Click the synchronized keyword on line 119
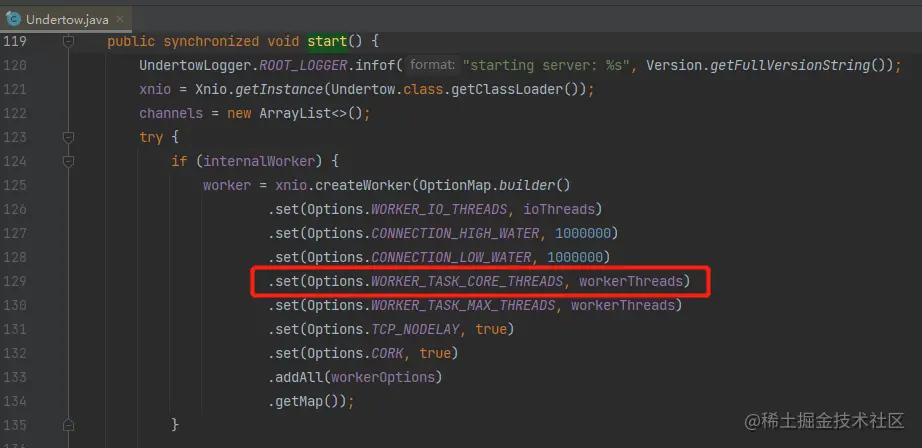Screen dimensions: 922x448 [x=211, y=42]
